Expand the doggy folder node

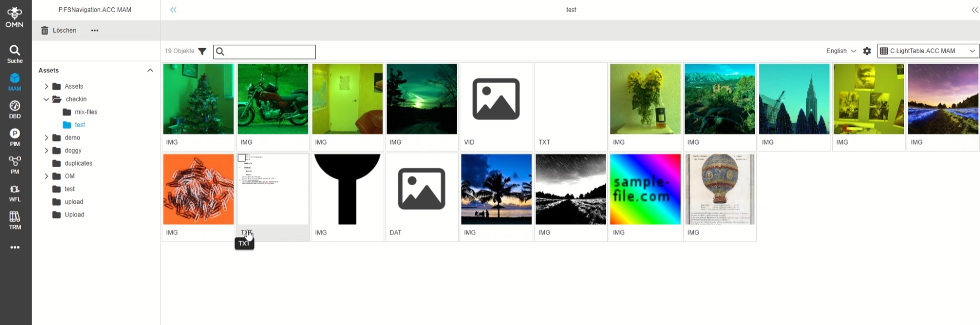point(46,151)
